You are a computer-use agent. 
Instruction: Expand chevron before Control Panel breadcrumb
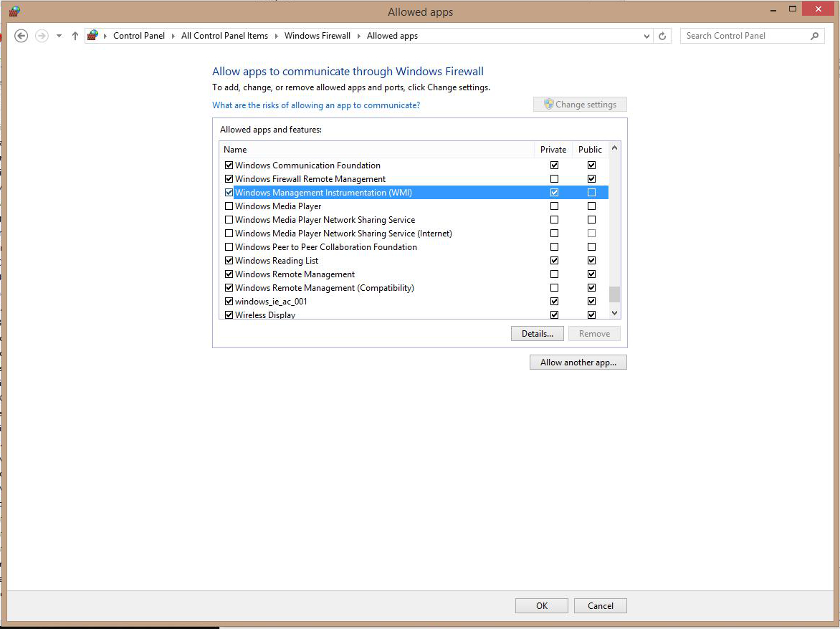click(x=105, y=36)
